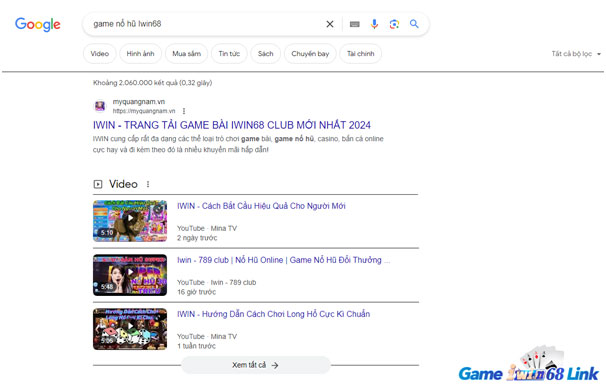Open the on-screen keyboard icon
Screen dimensions: 606x387
(354, 24)
